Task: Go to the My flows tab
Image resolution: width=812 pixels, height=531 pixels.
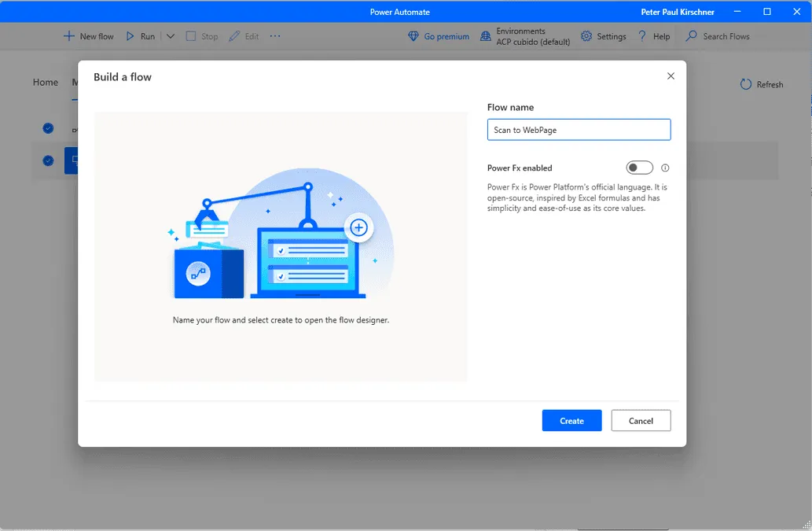Action: click(75, 82)
